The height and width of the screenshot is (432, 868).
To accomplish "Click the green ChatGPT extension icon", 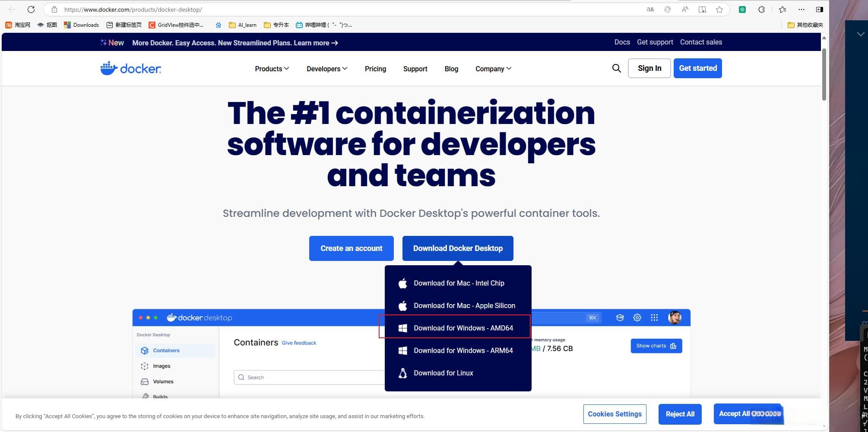I will [x=742, y=9].
